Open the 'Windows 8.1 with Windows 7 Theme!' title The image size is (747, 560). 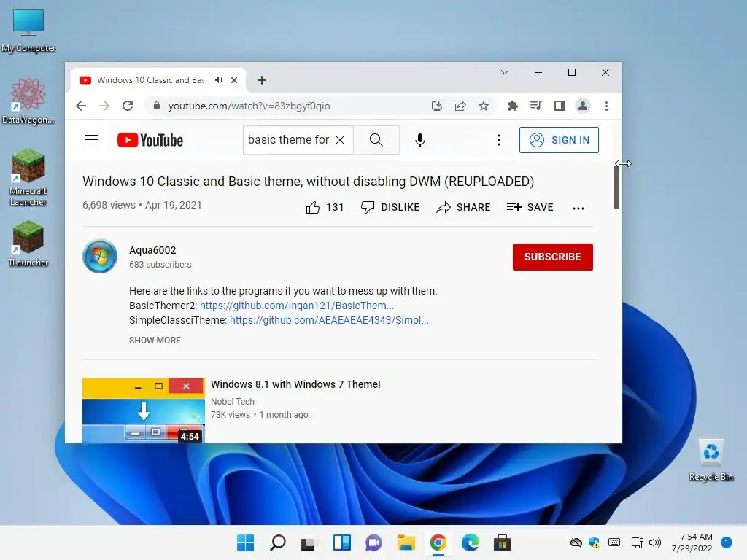[296, 384]
